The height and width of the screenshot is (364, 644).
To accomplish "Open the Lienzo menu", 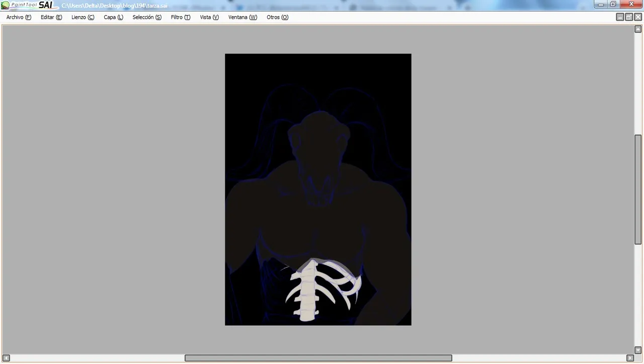I will tap(83, 17).
